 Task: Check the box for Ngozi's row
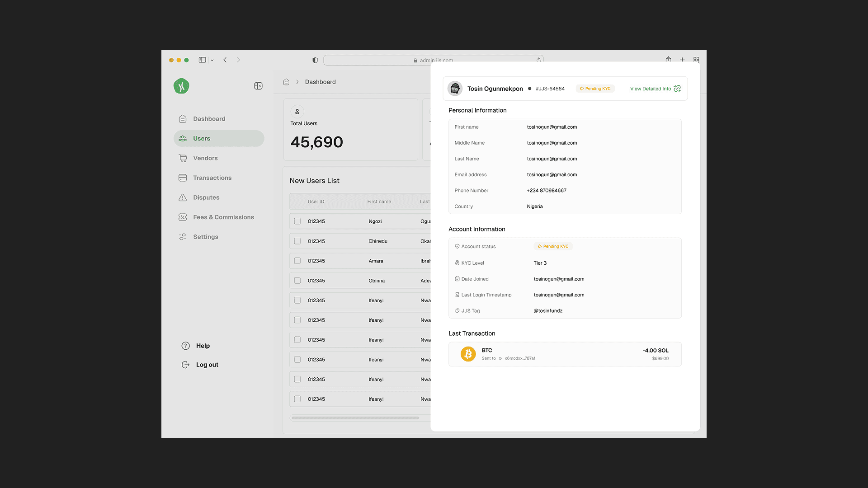click(x=297, y=221)
